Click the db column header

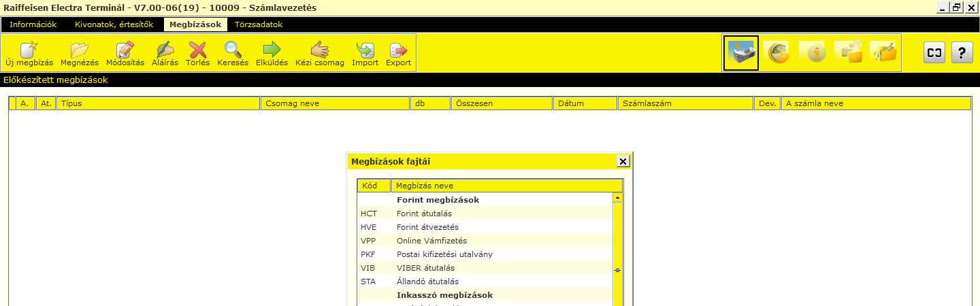click(x=431, y=103)
